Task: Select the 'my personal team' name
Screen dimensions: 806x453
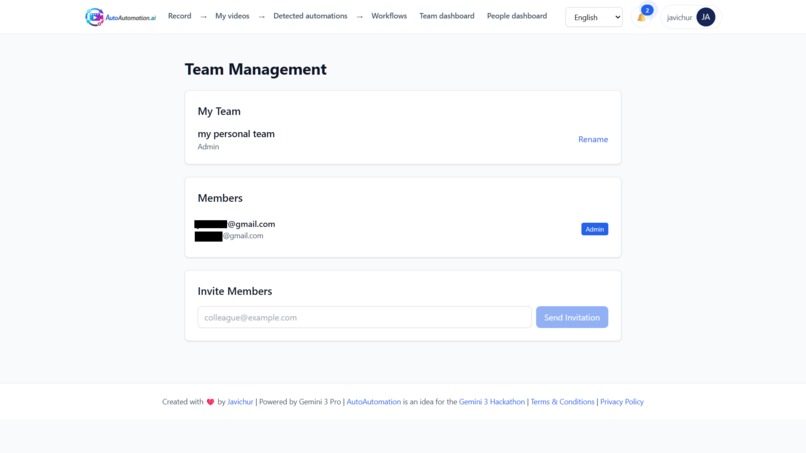Action: (236, 134)
